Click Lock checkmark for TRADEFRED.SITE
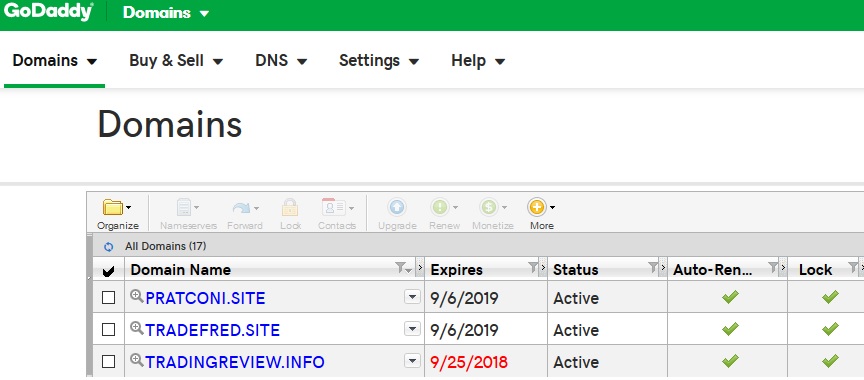 coord(830,329)
